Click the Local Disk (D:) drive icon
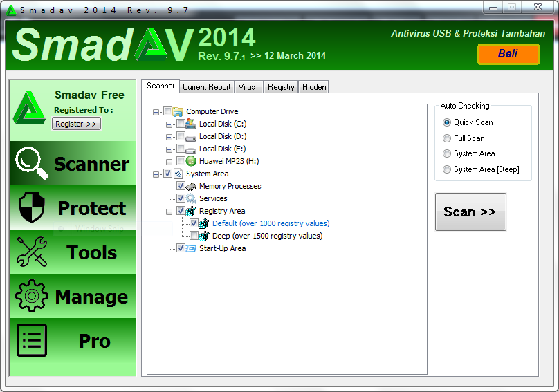 [x=191, y=137]
